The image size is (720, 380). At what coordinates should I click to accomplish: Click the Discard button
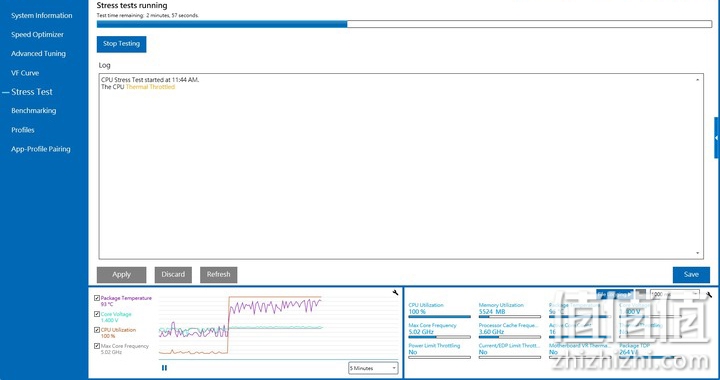click(173, 274)
